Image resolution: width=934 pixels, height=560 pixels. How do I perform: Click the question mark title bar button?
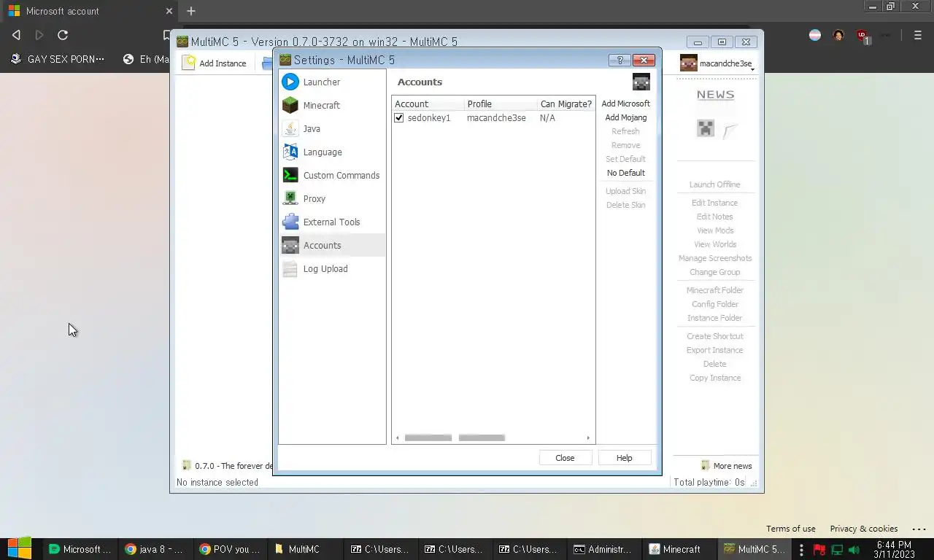620,60
